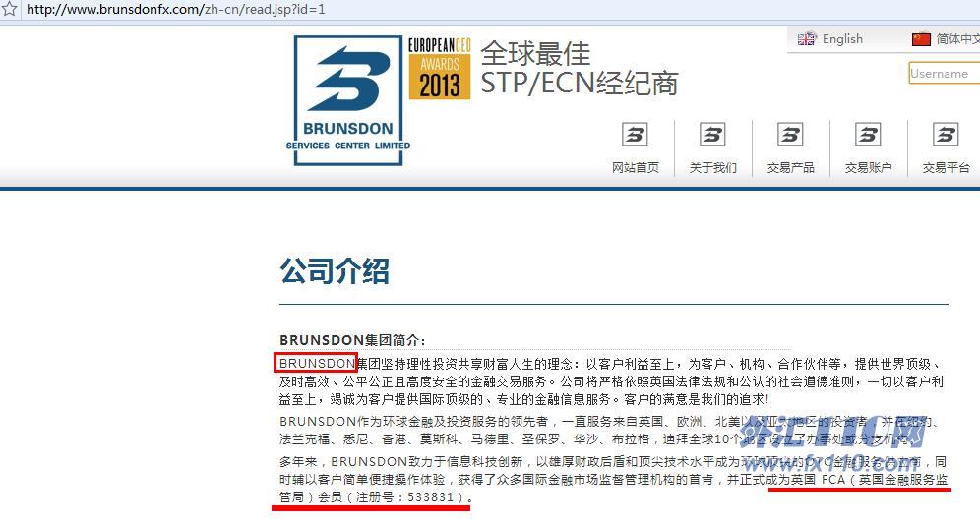The image size is (980, 524).
Task: Click the Brunsdon Services Center logo
Action: (348, 100)
